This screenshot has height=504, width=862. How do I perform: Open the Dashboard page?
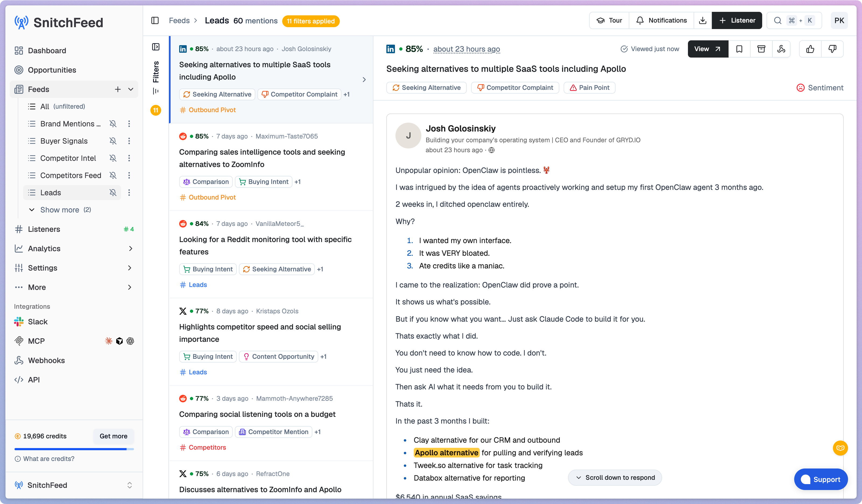pyautogui.click(x=74, y=51)
